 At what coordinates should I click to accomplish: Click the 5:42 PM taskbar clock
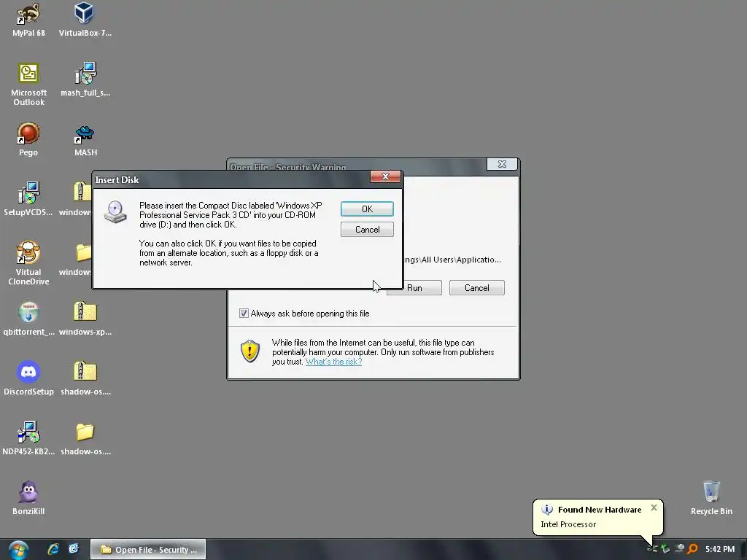(720, 549)
